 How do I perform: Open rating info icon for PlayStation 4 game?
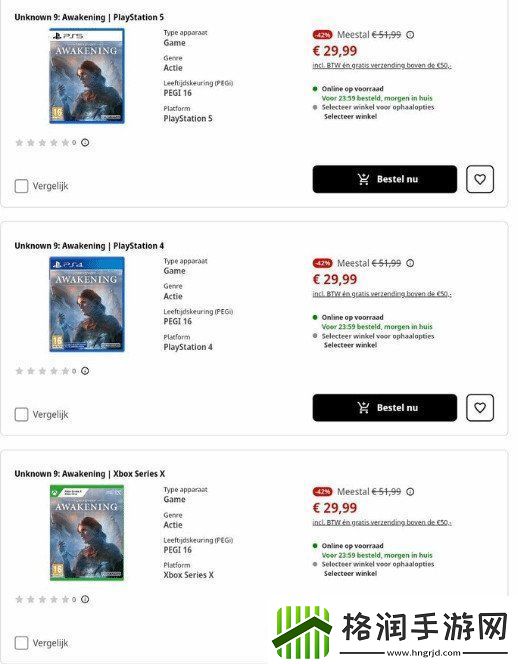[85, 371]
